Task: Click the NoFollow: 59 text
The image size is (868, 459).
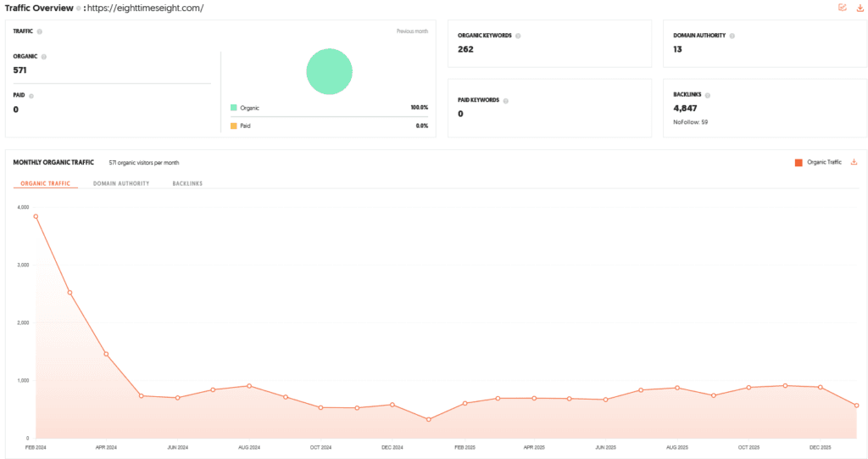Action: [x=690, y=122]
